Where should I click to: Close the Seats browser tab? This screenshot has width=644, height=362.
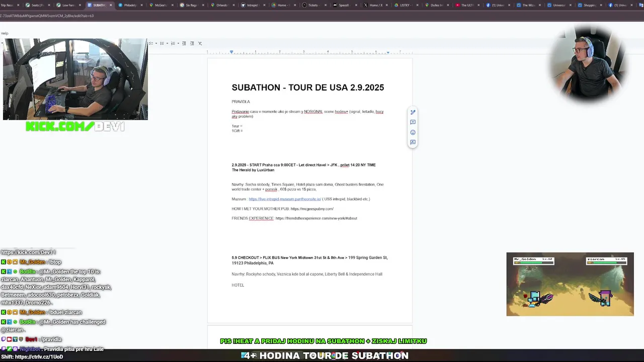pyautogui.click(x=49, y=5)
